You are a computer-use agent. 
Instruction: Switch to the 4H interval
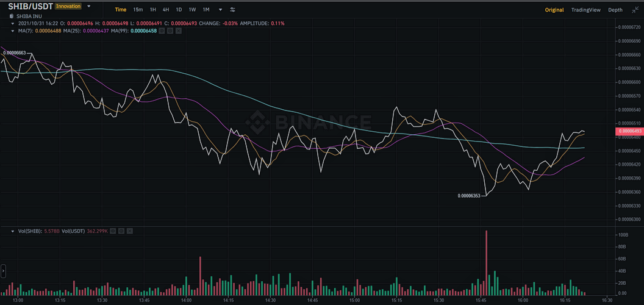pos(165,9)
